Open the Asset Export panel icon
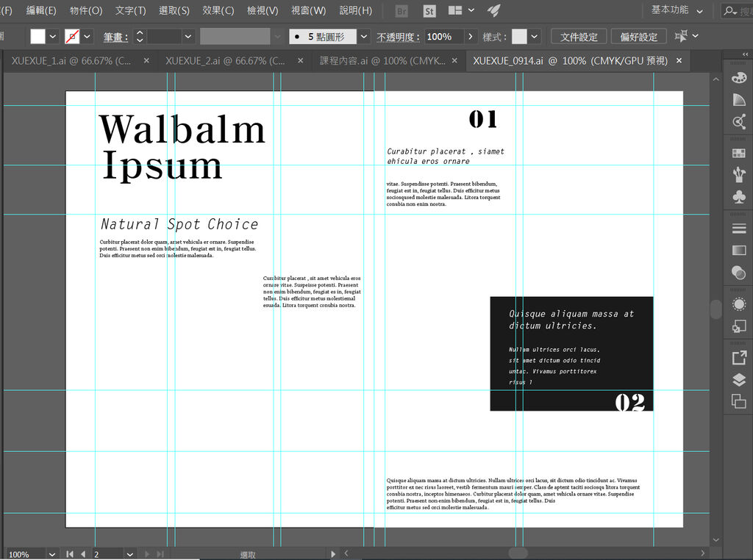The image size is (753, 560). pyautogui.click(x=739, y=357)
